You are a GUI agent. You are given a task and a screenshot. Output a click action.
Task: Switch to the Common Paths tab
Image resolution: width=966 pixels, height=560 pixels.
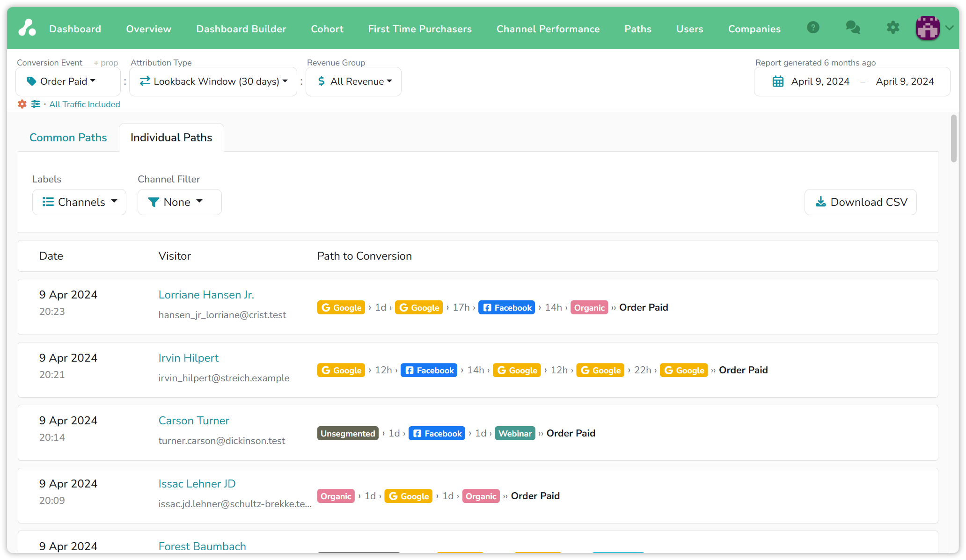(x=68, y=138)
